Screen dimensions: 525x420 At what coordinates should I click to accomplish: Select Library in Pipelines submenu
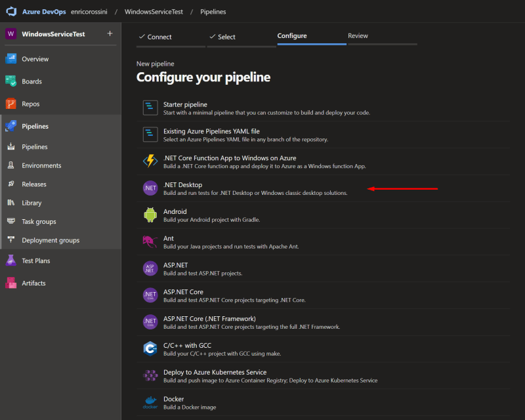[31, 203]
